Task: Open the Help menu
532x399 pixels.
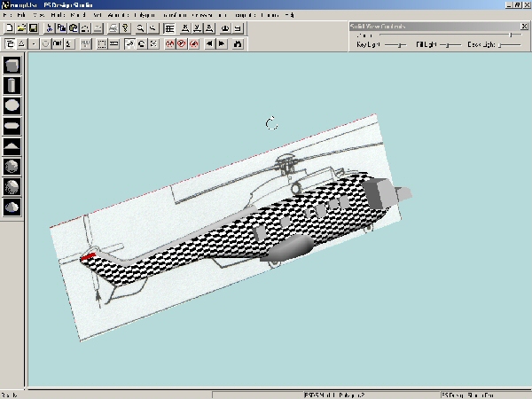Action: (x=289, y=16)
